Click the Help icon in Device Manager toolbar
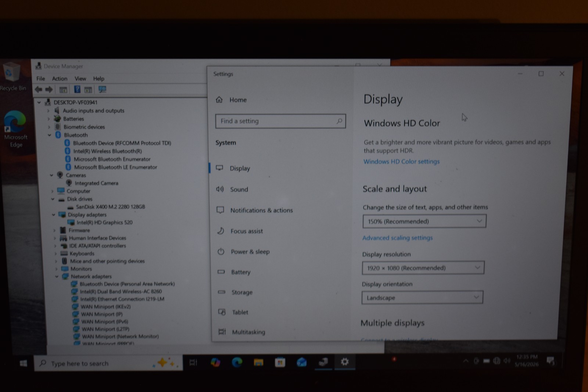The image size is (588, 392). [x=77, y=89]
